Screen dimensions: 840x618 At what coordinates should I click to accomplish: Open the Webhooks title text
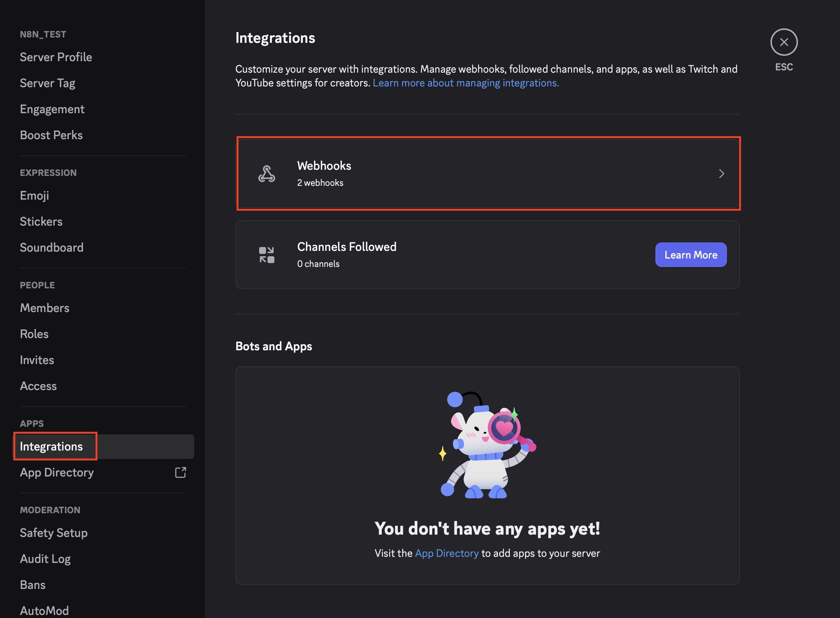pos(324,166)
